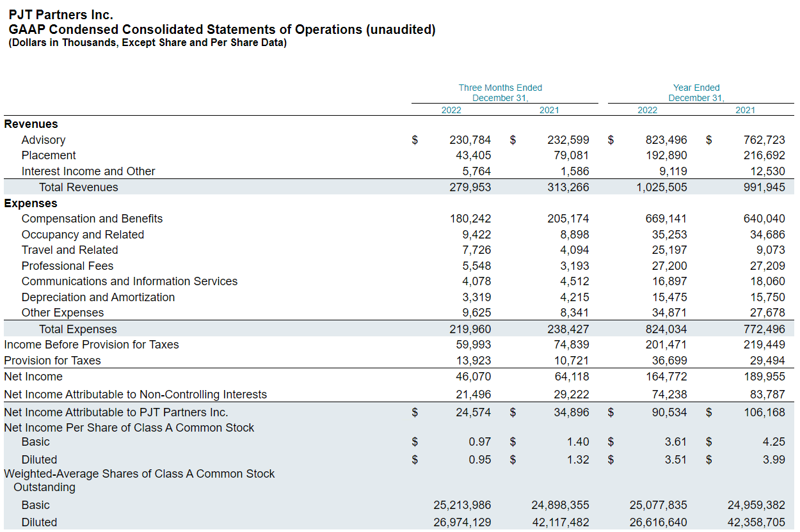
Task: Click the 'Travel and Related' row label
Action: point(70,250)
